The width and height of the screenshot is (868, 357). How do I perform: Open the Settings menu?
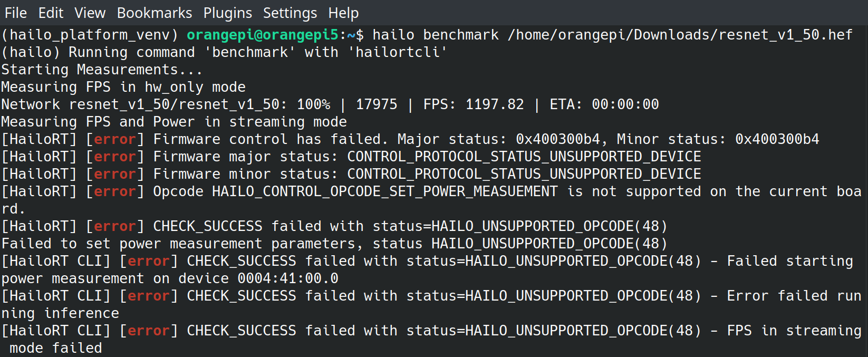[290, 13]
